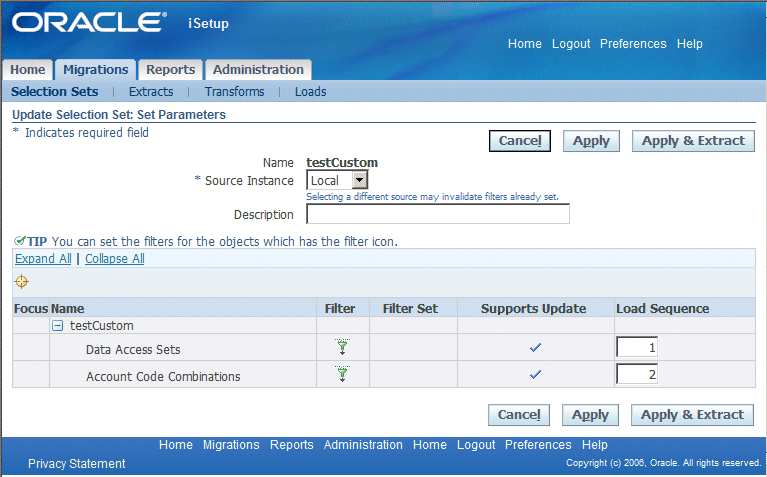Click Home link in top header
Screen dimensions: 767x477
524,44
